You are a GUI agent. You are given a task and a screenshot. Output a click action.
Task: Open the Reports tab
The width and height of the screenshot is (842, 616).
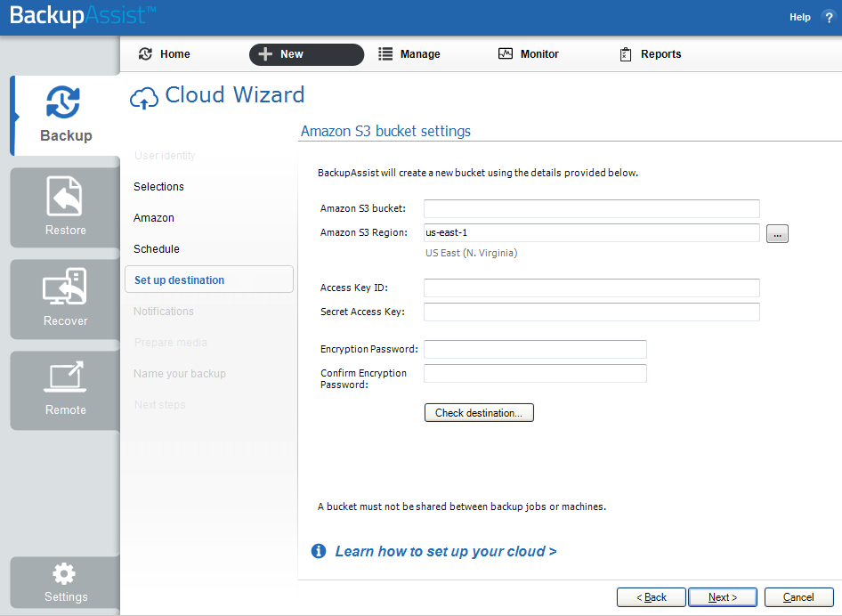[x=651, y=54]
